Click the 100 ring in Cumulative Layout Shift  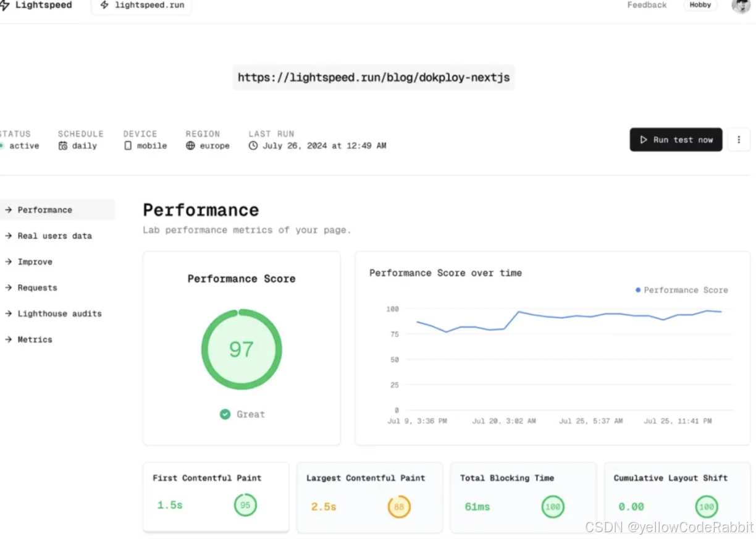pyautogui.click(x=706, y=507)
